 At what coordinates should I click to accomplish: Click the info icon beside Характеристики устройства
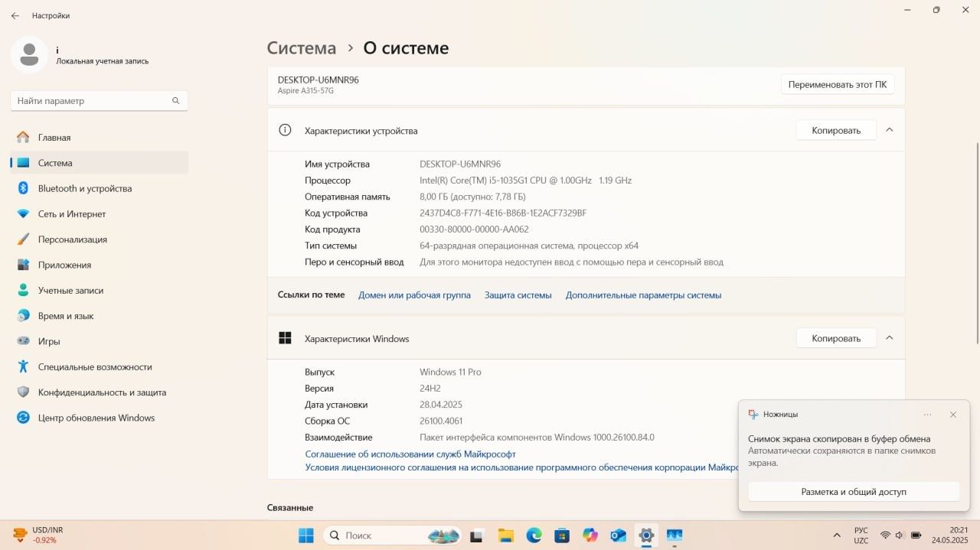[285, 130]
